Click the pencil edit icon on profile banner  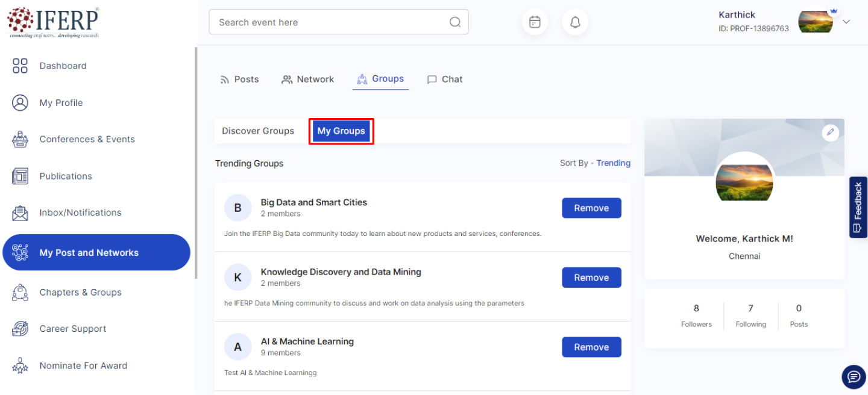click(831, 132)
